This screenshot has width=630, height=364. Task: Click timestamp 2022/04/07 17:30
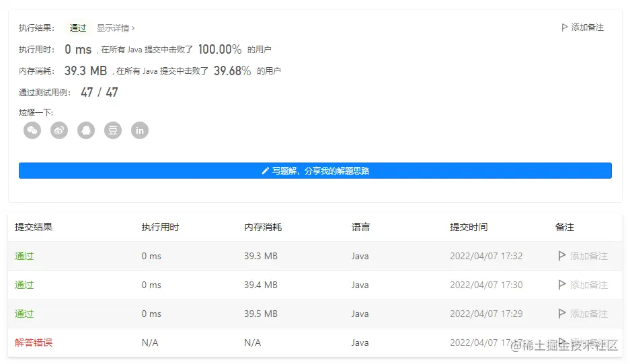(486, 285)
